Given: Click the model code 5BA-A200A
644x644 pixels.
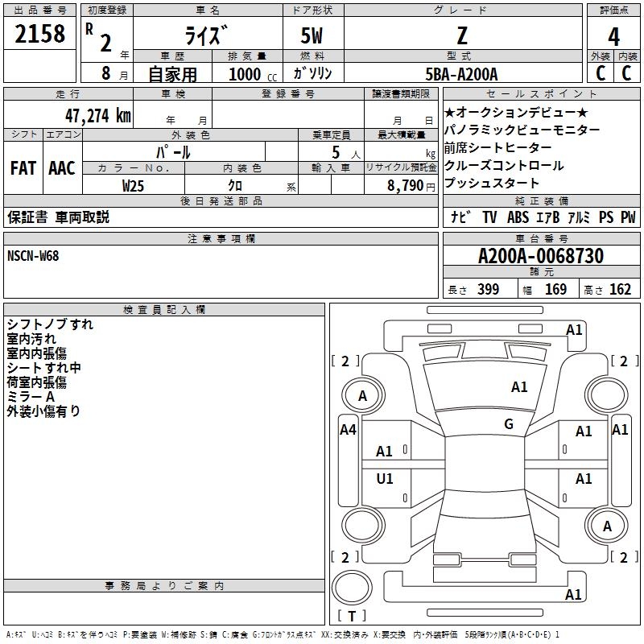Looking at the screenshot, I should (x=461, y=74).
